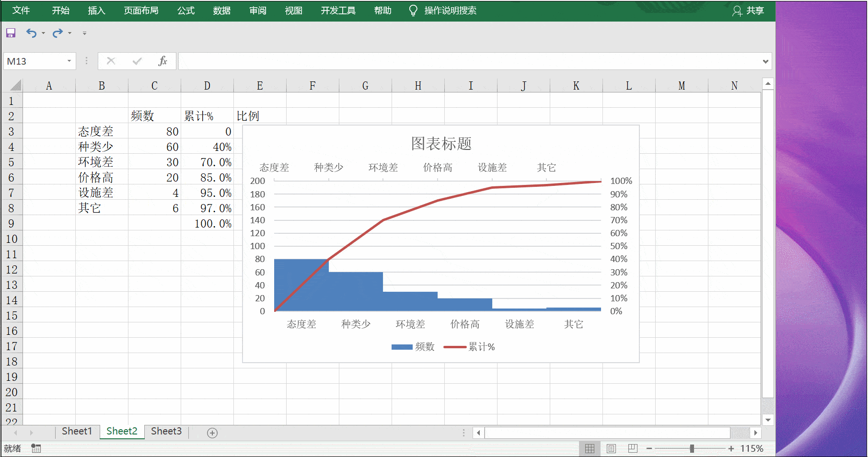The width and height of the screenshot is (868, 457).
Task: Open the Name Box dropdown
Action: (x=69, y=61)
